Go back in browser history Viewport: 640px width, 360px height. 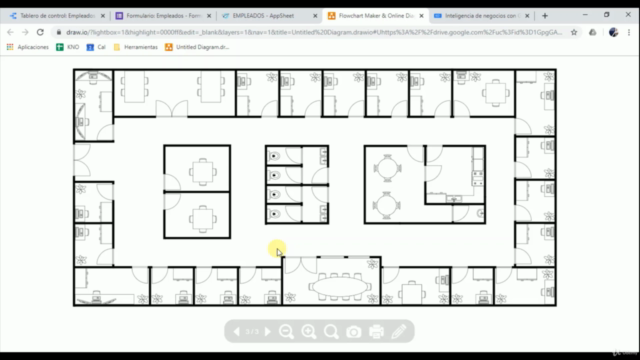(x=10, y=32)
